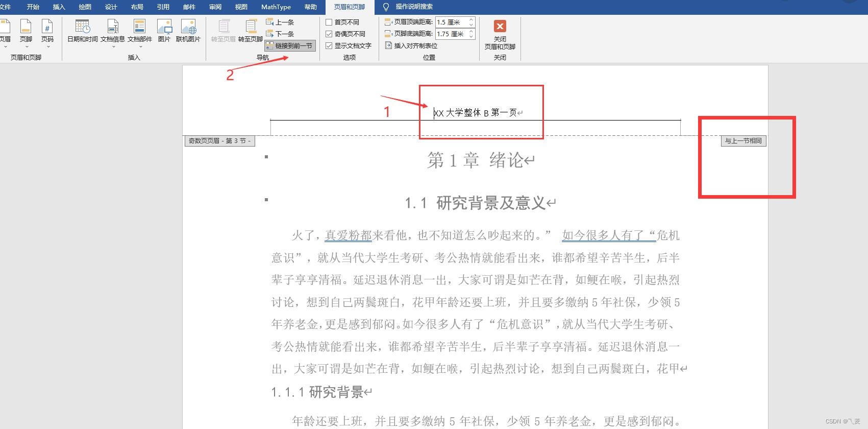Click subheading 1.1.1 研究背景
Viewport: 868px width, 429px height.
[318, 392]
